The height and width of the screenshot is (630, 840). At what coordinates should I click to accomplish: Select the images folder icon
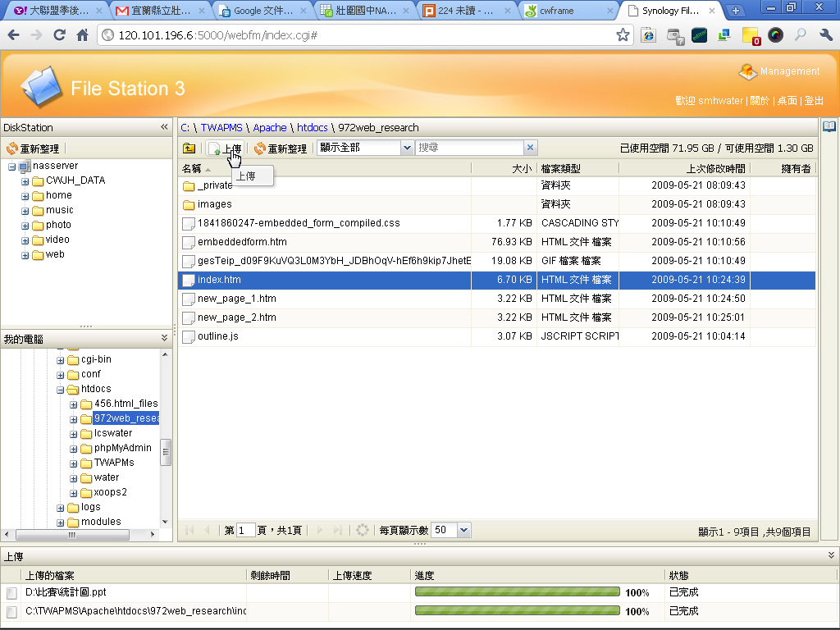(x=189, y=204)
